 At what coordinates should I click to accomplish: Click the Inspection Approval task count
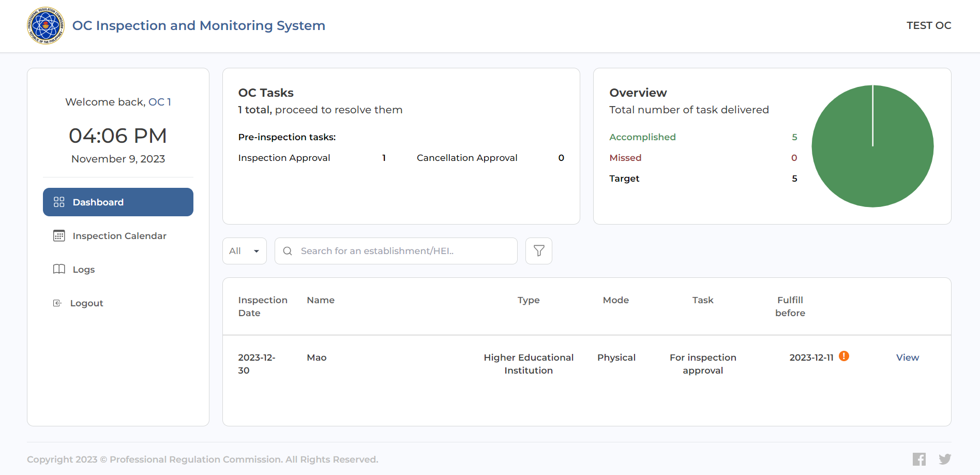tap(384, 158)
